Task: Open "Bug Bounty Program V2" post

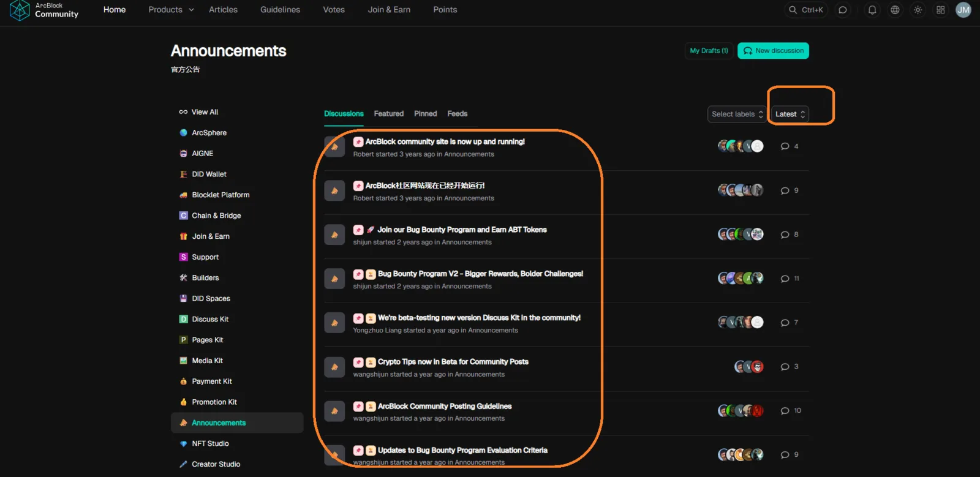Action: pyautogui.click(x=480, y=274)
